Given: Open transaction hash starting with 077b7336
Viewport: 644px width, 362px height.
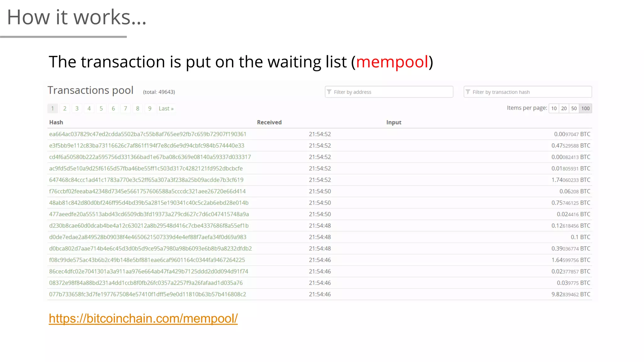Looking at the screenshot, I should (147, 294).
